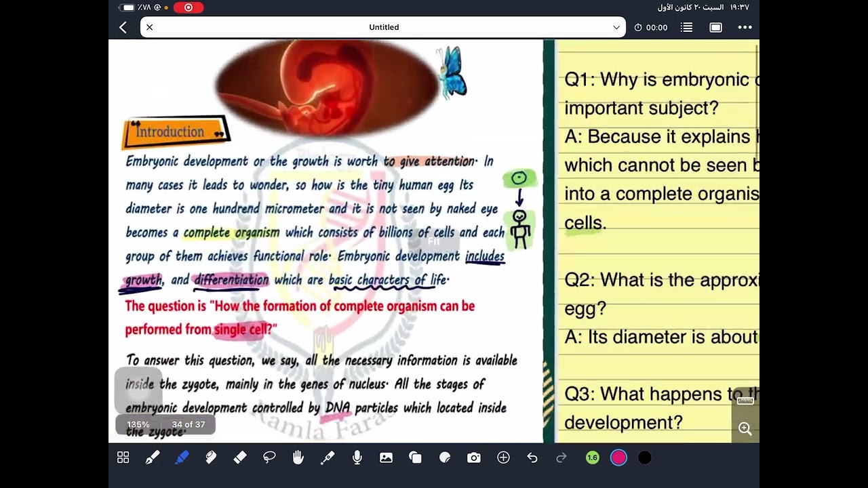Choose the black color swatch
The width and height of the screenshot is (868, 488).
tap(645, 458)
